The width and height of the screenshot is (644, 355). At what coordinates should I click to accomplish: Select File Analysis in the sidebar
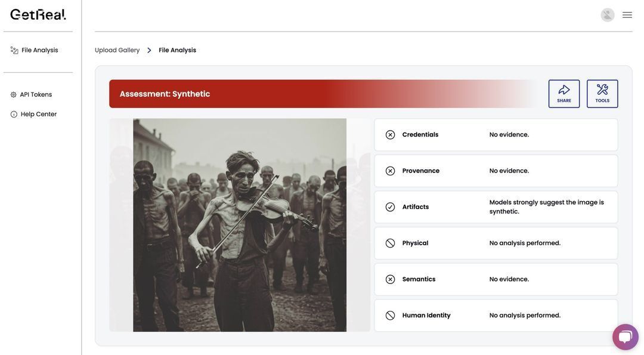(x=39, y=50)
